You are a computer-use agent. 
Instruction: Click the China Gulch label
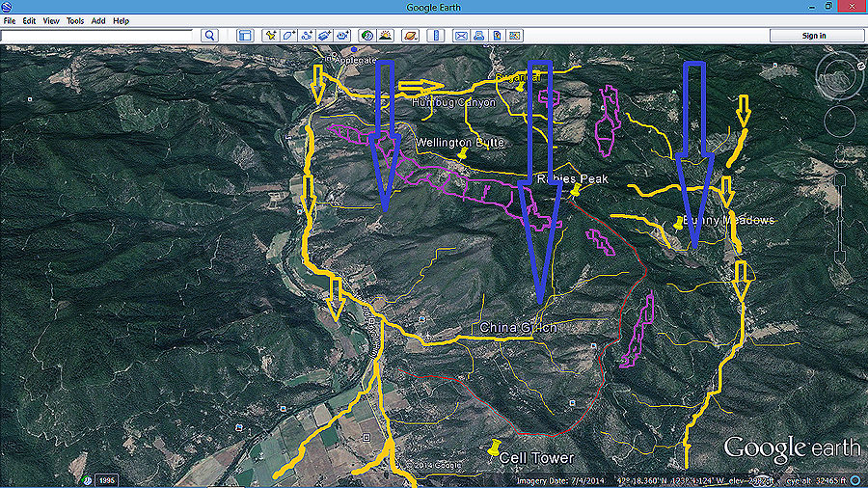(518, 328)
